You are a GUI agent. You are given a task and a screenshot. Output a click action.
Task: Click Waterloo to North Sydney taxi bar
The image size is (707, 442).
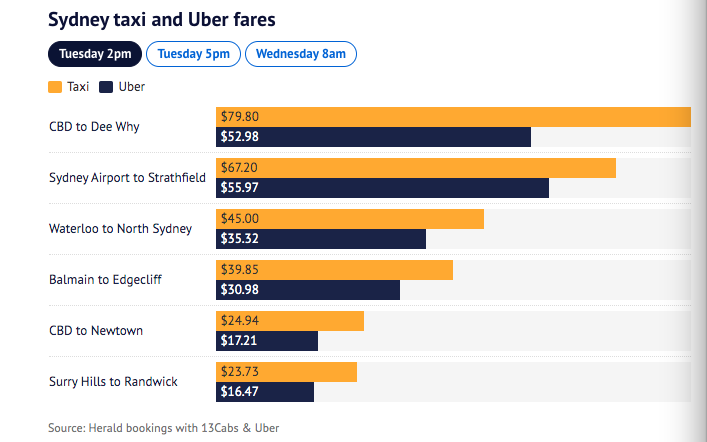(350, 218)
